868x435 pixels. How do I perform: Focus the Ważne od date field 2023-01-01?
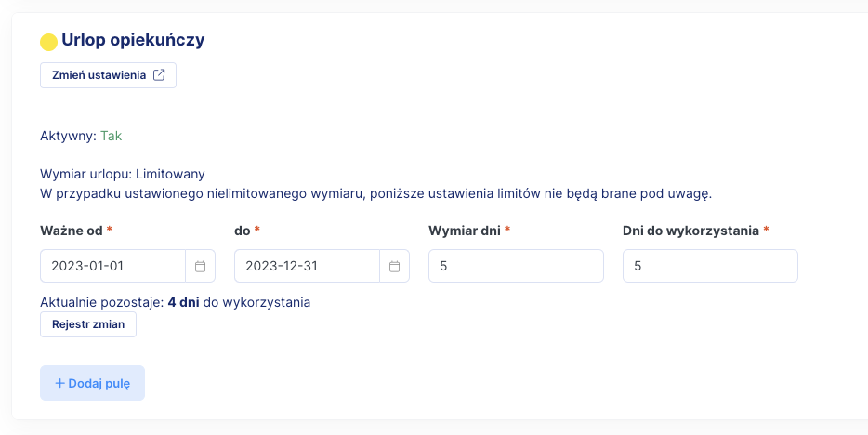point(113,266)
